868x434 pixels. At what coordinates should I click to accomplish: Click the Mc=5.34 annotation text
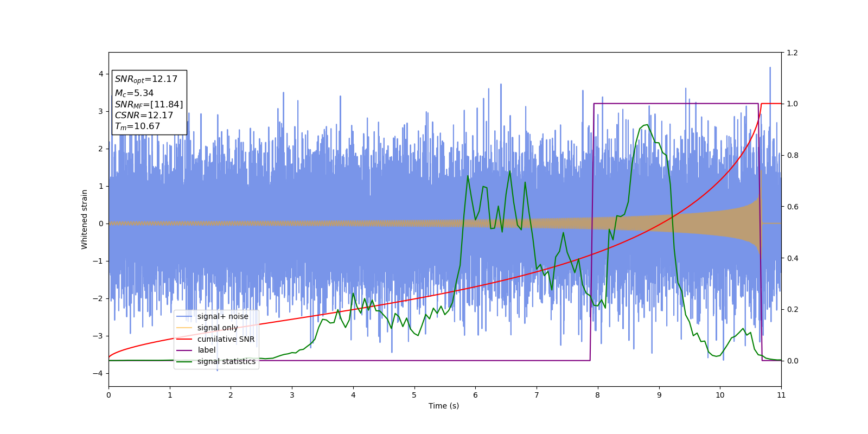pyautogui.click(x=134, y=93)
